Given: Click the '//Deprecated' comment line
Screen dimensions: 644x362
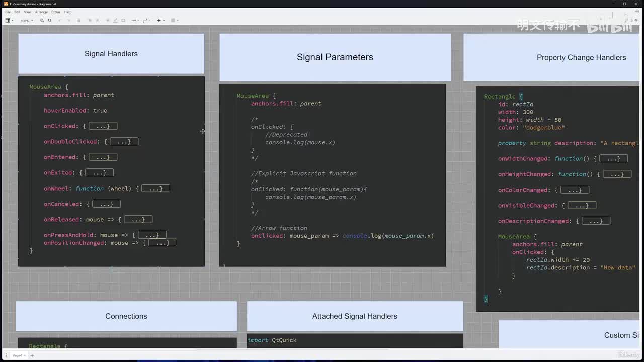Looking at the screenshot, I should (x=286, y=135).
